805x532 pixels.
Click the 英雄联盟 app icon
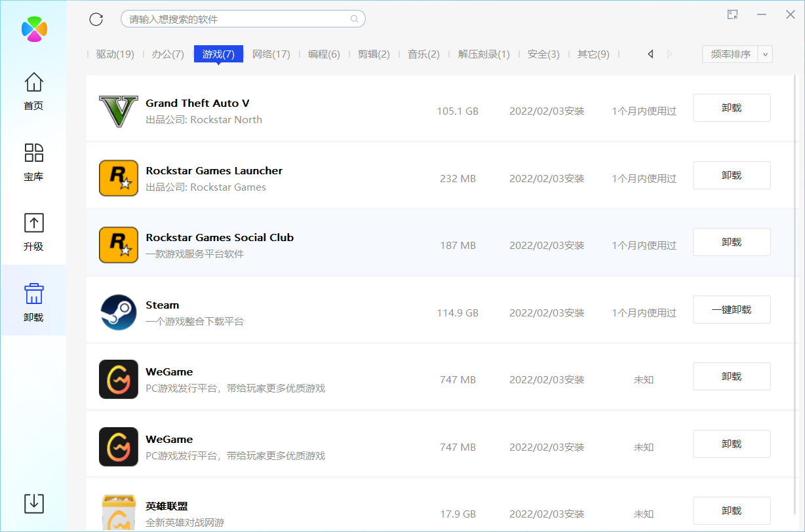pos(119,512)
